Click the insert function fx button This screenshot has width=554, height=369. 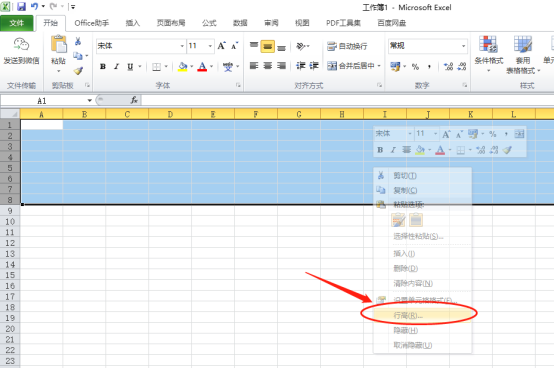tap(134, 100)
